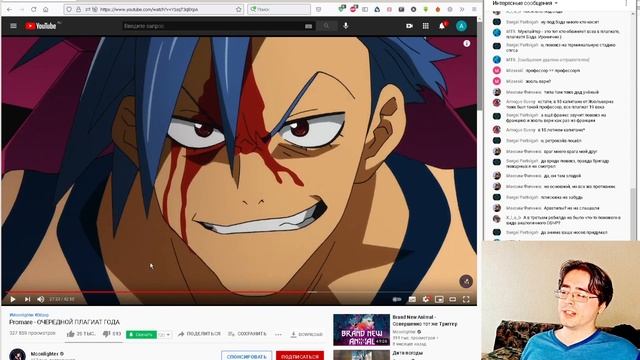
Task: Skip to the next video
Action: [x=27, y=299]
